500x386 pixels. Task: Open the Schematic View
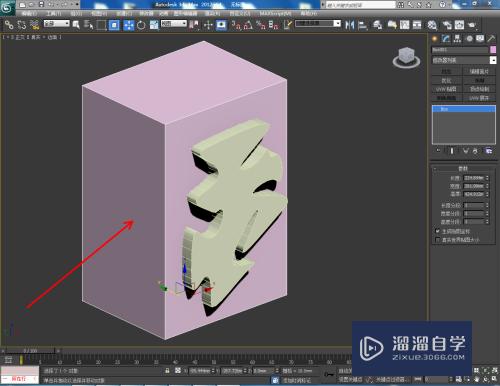(x=417, y=25)
